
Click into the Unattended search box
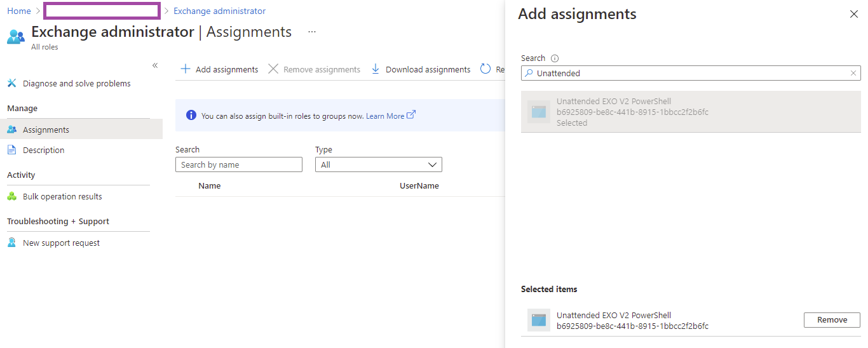click(691, 73)
